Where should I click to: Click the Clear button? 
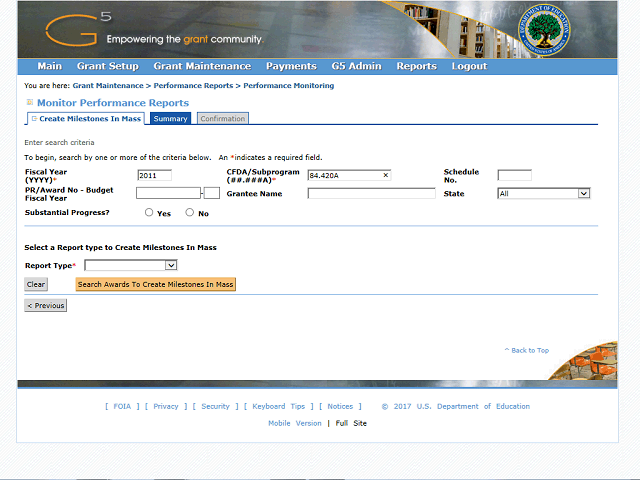pos(36,284)
